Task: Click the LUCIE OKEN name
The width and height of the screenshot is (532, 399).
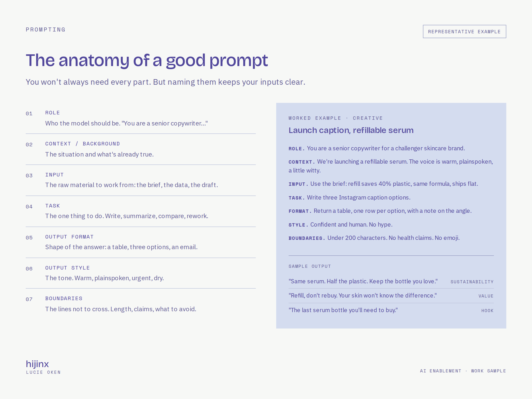Action: (x=43, y=372)
